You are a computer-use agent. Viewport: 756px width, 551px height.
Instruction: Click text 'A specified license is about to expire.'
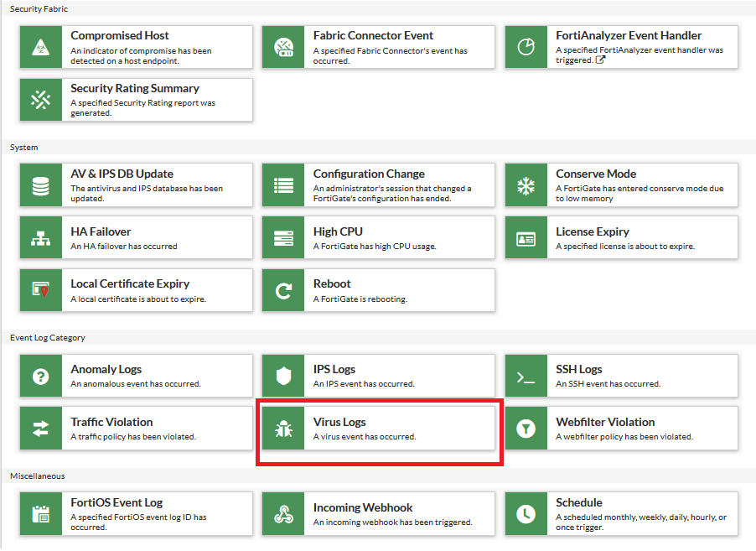[x=625, y=246]
